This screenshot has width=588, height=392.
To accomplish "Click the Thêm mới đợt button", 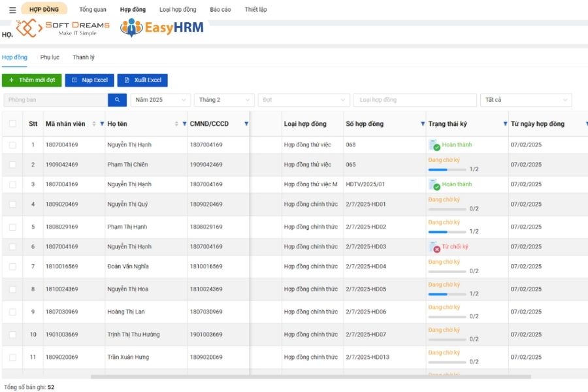I will click(x=32, y=80).
